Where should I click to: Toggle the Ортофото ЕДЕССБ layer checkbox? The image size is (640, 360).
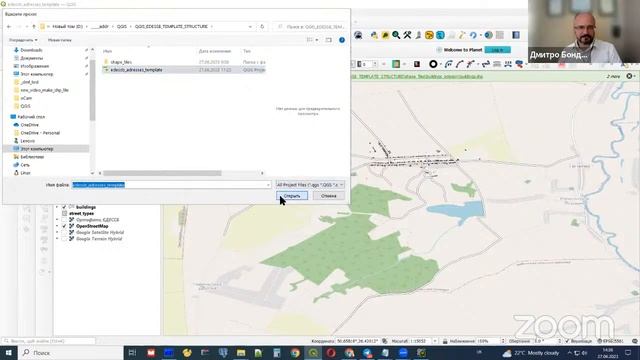(64, 220)
